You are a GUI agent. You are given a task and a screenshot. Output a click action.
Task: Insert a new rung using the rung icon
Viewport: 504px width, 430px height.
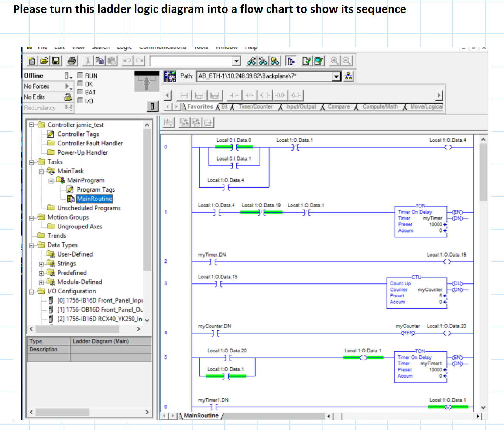pos(184,95)
